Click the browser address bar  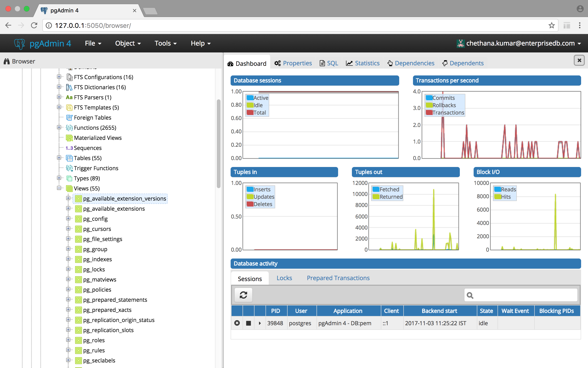(300, 25)
